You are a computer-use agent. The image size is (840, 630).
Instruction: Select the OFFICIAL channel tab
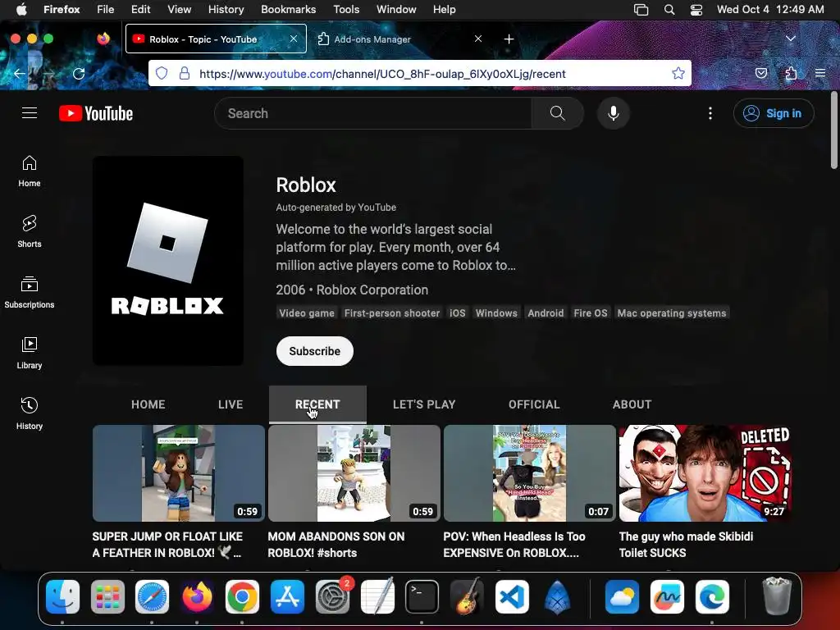click(534, 404)
